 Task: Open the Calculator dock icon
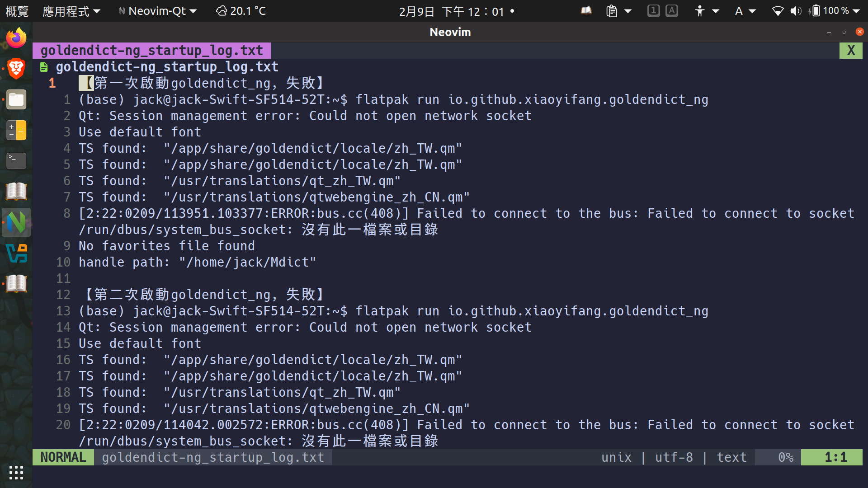click(16, 130)
